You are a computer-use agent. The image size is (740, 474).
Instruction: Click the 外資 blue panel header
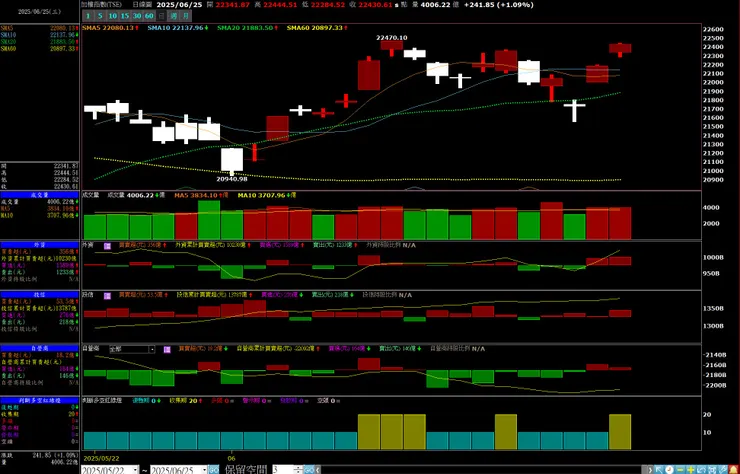click(x=39, y=245)
